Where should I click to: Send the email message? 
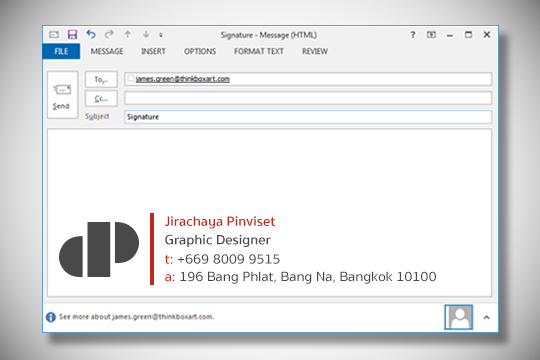[x=63, y=95]
